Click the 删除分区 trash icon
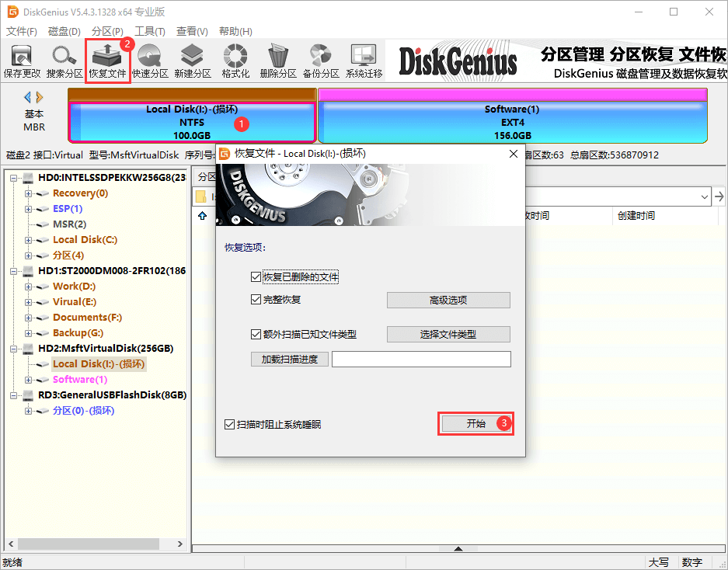The height and width of the screenshot is (570, 728). coord(278,61)
